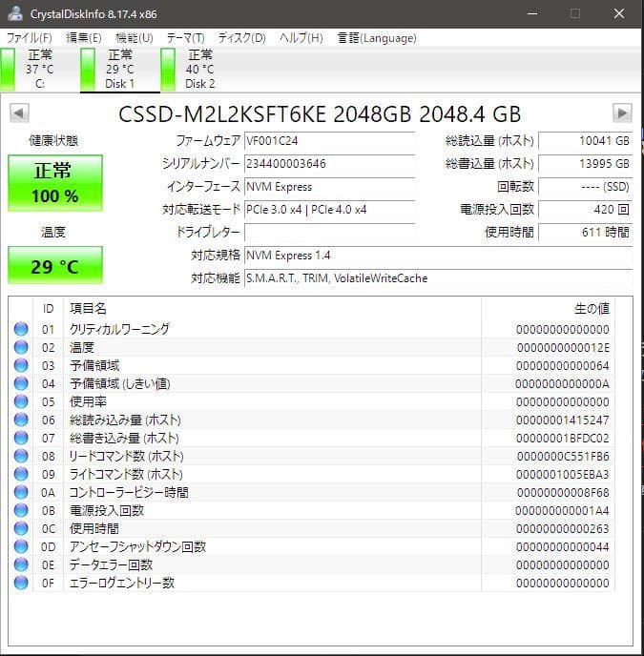644x656 pixels.
Task: Select the Disk 1 tab at 29 °C
Action: click(x=120, y=70)
